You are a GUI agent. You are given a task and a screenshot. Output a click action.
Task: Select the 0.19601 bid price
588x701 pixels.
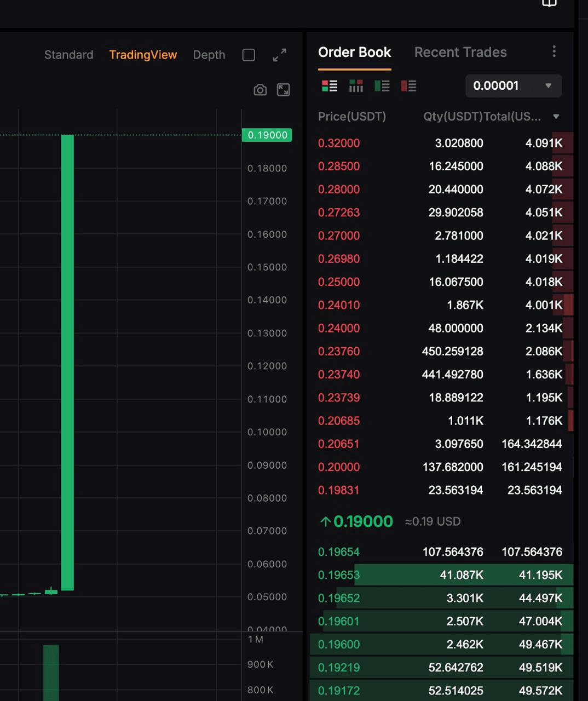[339, 621]
